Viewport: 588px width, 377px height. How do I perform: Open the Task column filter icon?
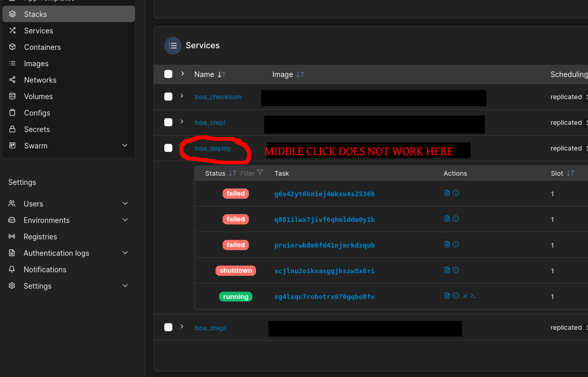point(261,173)
